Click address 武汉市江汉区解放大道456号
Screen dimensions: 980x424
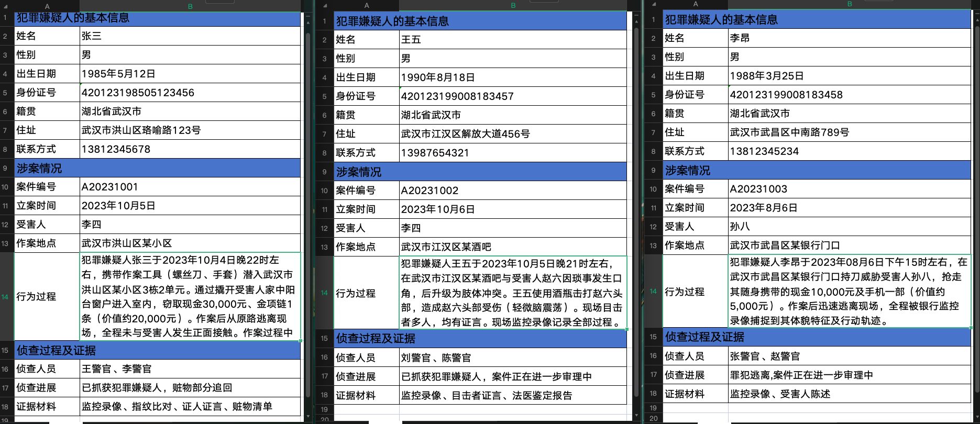point(513,134)
